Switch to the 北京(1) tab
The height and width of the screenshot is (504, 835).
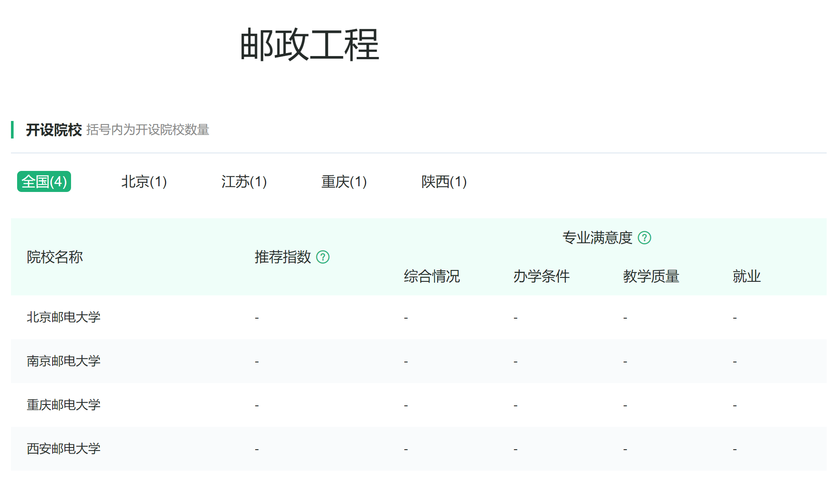coord(144,181)
